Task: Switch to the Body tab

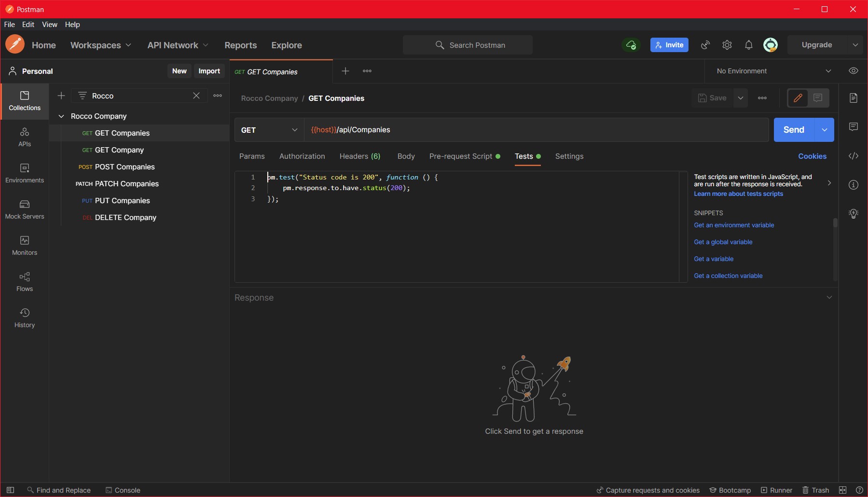Action: [406, 156]
